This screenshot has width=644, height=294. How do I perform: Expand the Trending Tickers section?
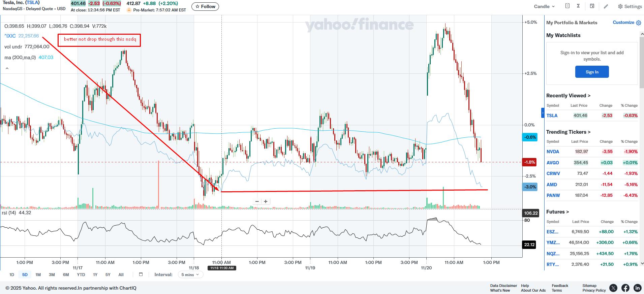568,132
